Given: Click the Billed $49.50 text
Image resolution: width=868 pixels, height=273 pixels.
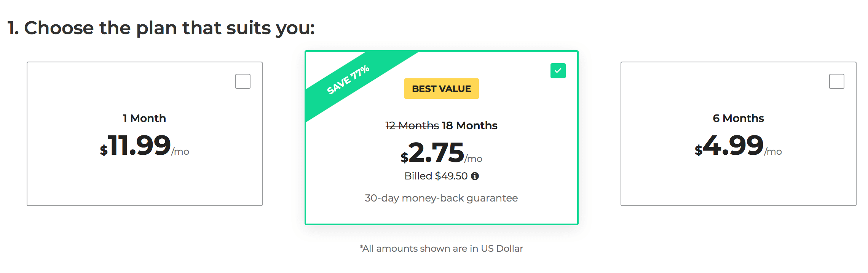Looking at the screenshot, I should click(x=436, y=176).
